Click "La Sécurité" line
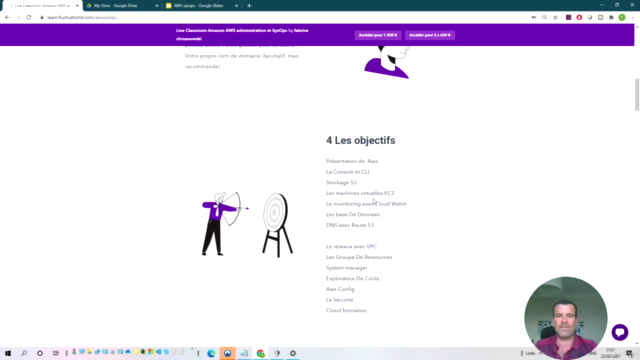Image resolution: width=640 pixels, height=360 pixels. (x=339, y=300)
